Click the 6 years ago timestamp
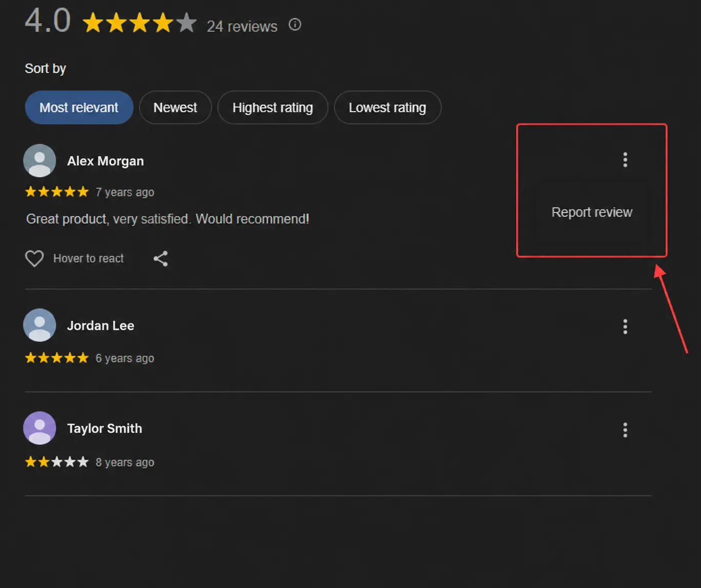Viewport: 701px width, 588px height. tap(125, 358)
